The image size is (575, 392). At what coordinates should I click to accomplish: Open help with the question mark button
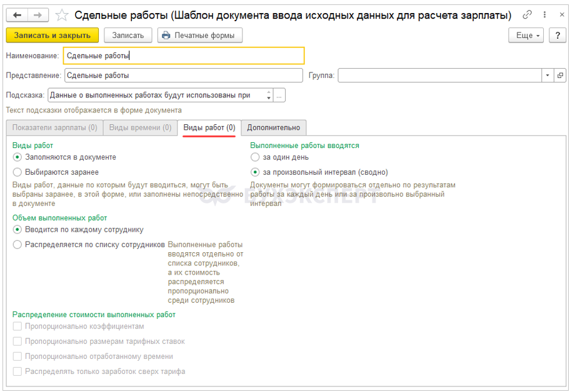coord(557,36)
